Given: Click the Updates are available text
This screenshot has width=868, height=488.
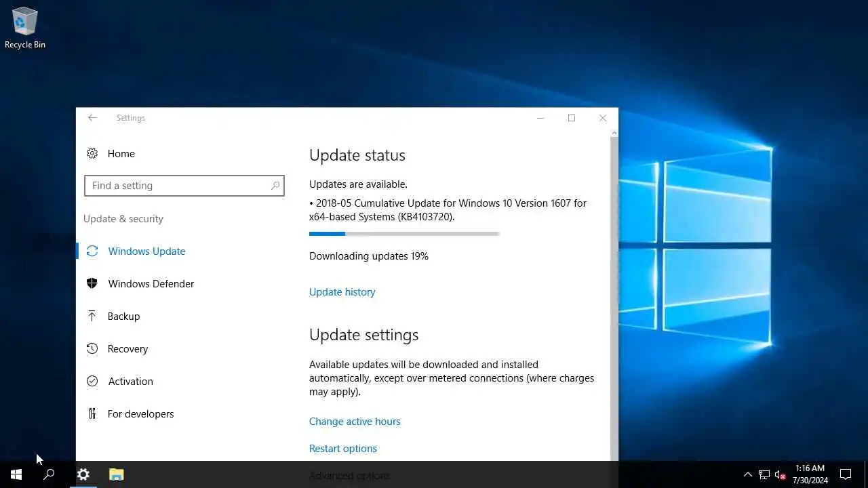Looking at the screenshot, I should click(x=358, y=184).
